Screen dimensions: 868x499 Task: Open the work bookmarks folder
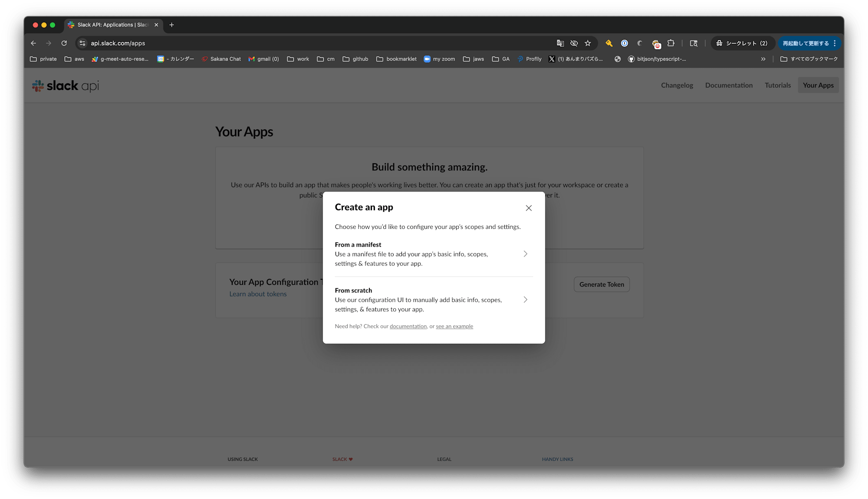click(x=298, y=59)
